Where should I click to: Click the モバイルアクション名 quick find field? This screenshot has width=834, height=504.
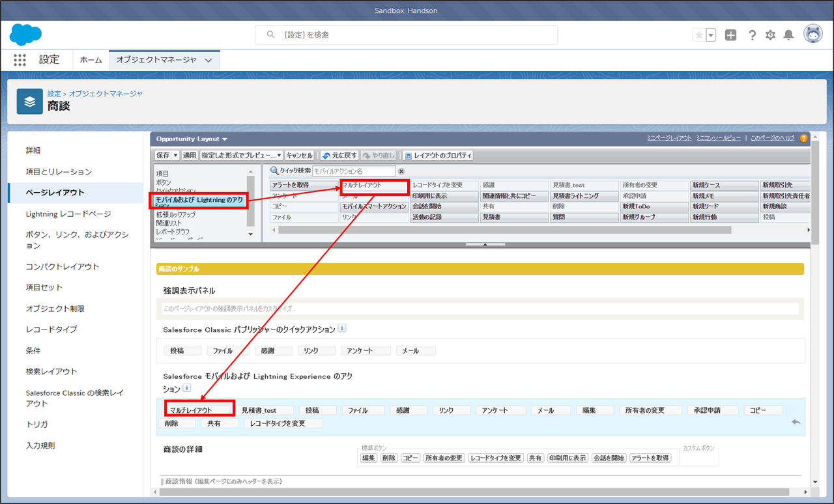point(354,171)
